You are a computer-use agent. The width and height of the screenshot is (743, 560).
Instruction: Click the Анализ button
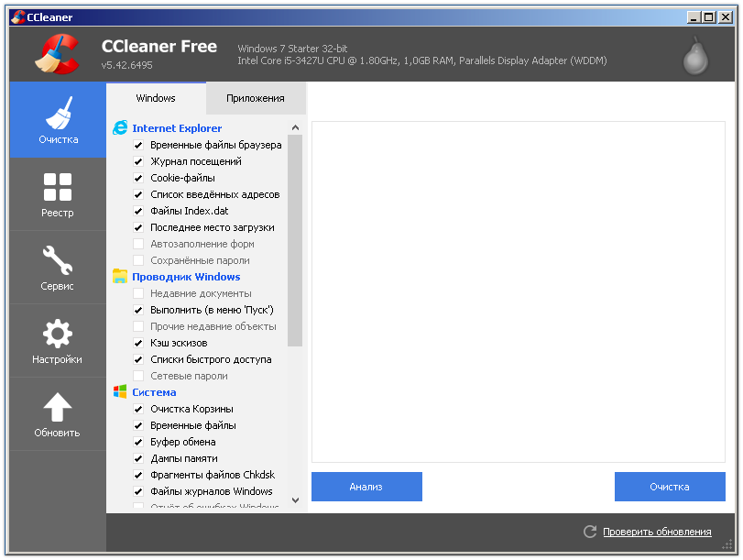(366, 487)
